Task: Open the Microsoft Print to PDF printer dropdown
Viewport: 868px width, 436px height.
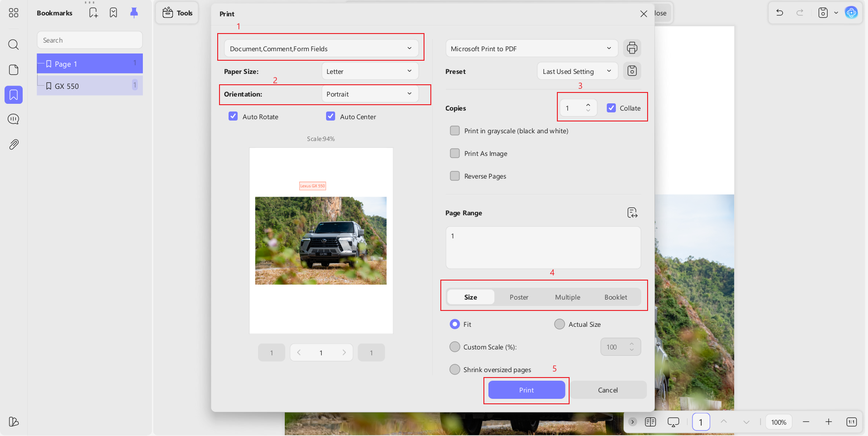Action: click(531, 48)
